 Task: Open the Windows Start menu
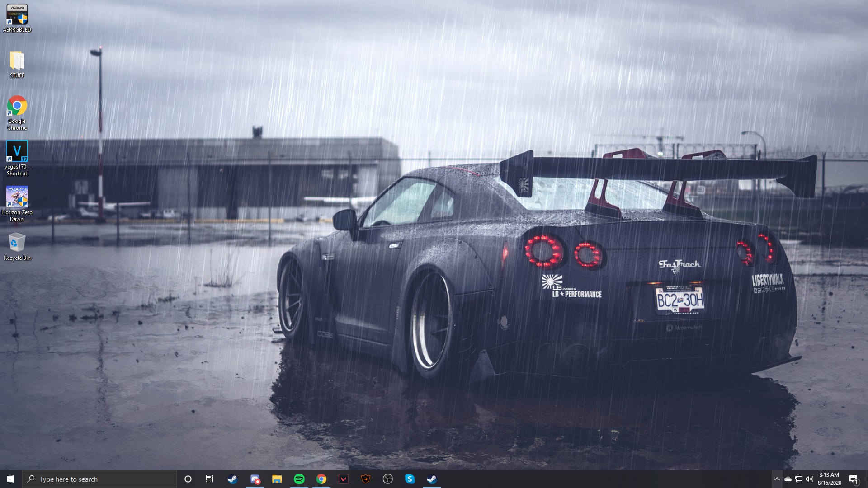click(11, 479)
